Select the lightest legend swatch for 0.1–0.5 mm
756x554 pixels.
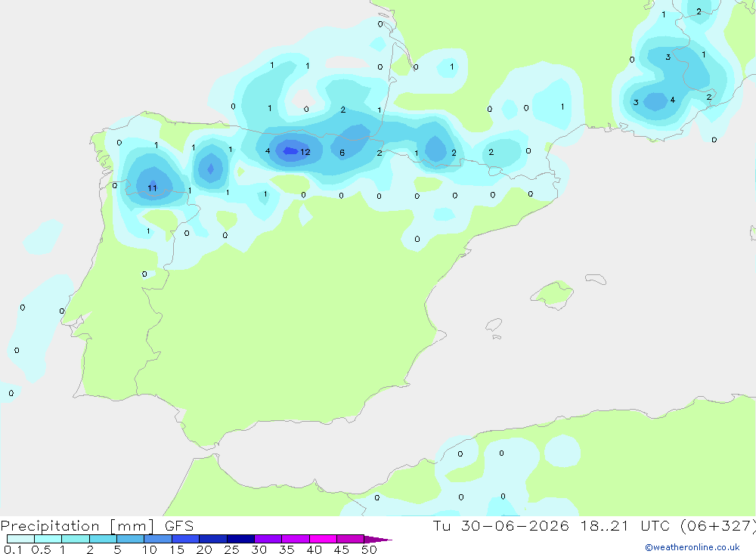click(20, 539)
